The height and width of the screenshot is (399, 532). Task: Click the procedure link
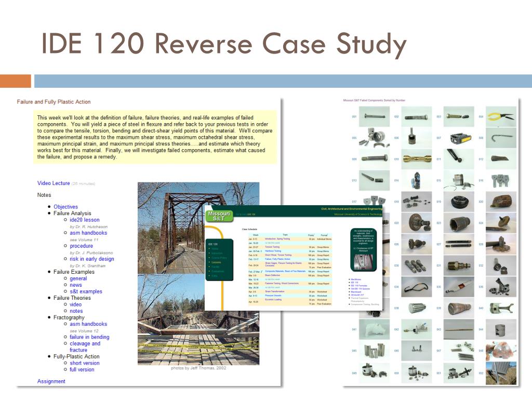tap(81, 246)
